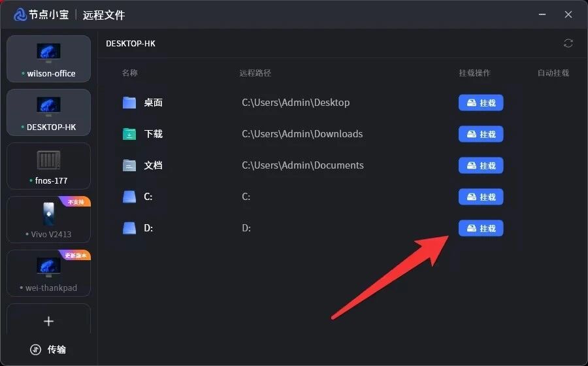
Task: Mount the 桌面 Desktop folder
Action: pyautogui.click(x=481, y=103)
